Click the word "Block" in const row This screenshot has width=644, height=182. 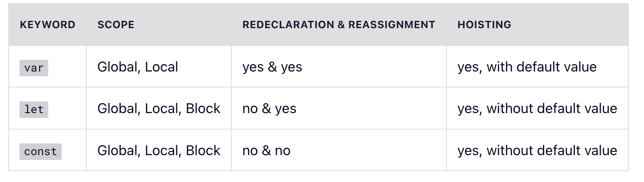[203, 151]
